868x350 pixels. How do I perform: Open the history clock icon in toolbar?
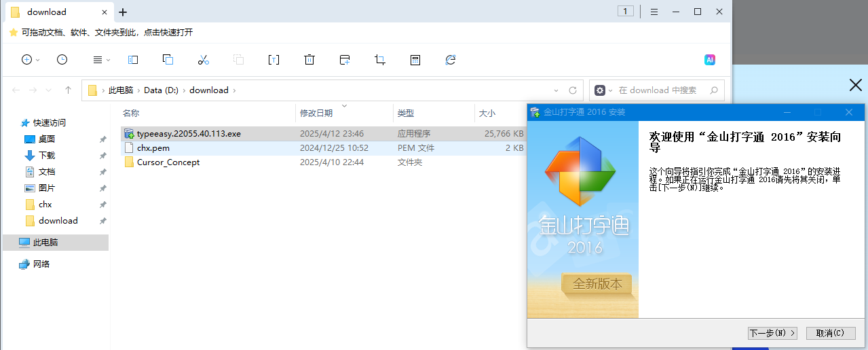62,60
